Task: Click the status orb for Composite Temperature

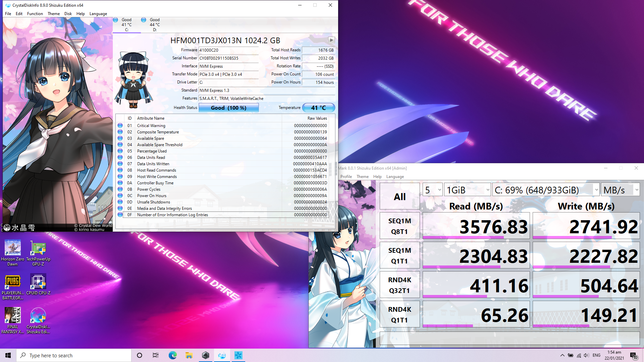Action: (x=120, y=132)
